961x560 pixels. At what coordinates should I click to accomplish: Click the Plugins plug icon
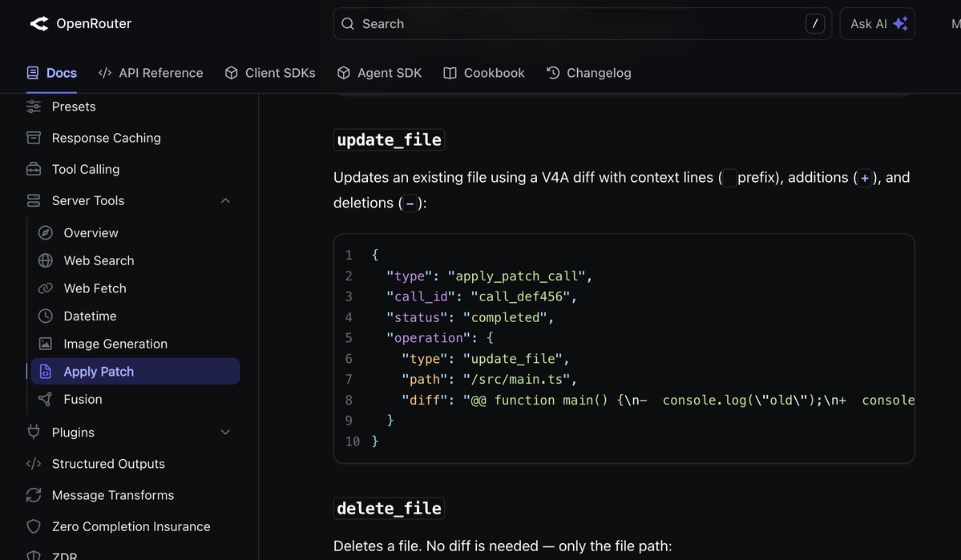34,432
